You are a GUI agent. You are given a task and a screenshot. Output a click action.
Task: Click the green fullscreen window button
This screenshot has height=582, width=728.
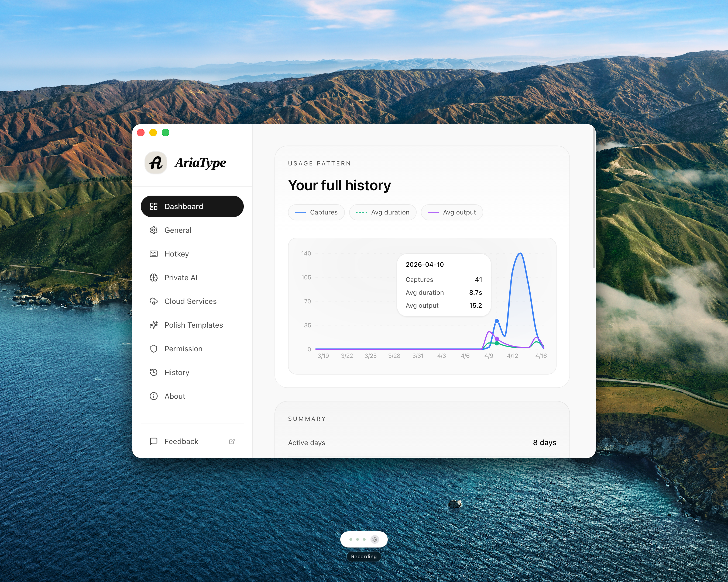pyautogui.click(x=166, y=133)
